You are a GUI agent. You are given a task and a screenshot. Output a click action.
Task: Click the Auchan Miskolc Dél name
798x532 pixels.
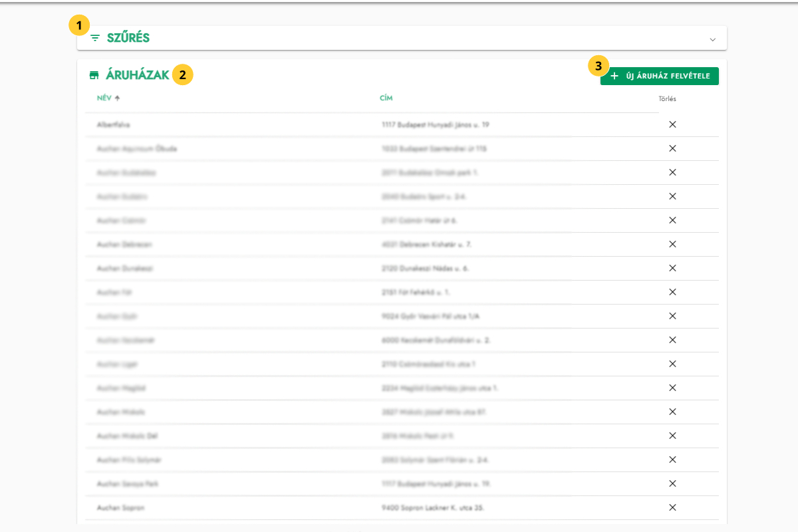128,436
